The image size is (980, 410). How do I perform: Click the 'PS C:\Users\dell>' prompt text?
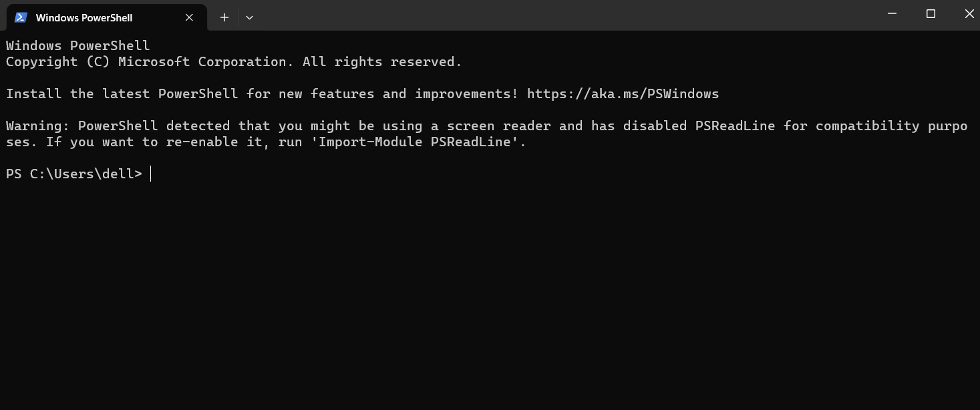pyautogui.click(x=74, y=174)
